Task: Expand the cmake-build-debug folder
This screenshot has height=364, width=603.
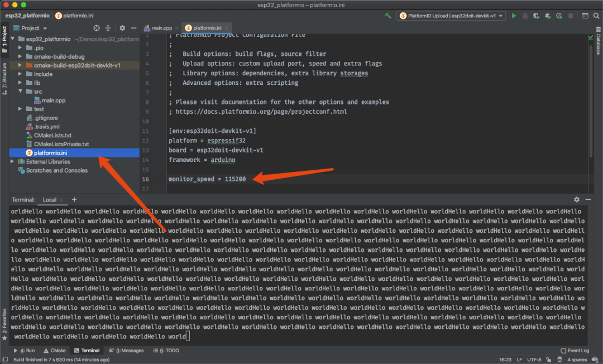Action: (21, 56)
